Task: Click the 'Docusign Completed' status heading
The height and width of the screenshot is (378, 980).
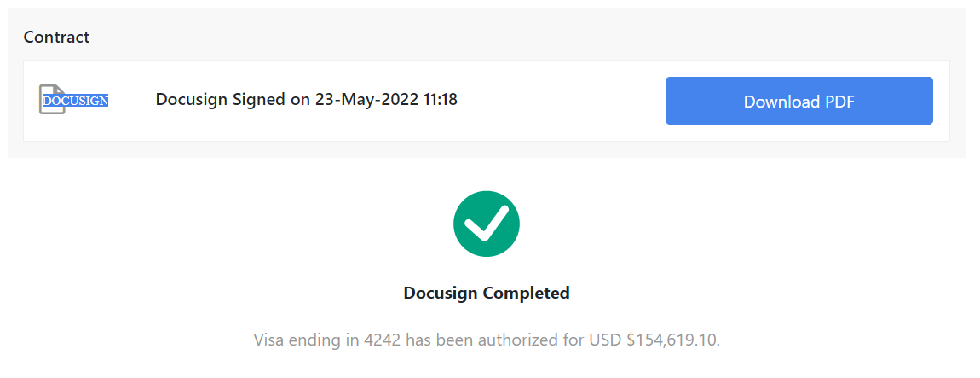Action: [x=486, y=293]
